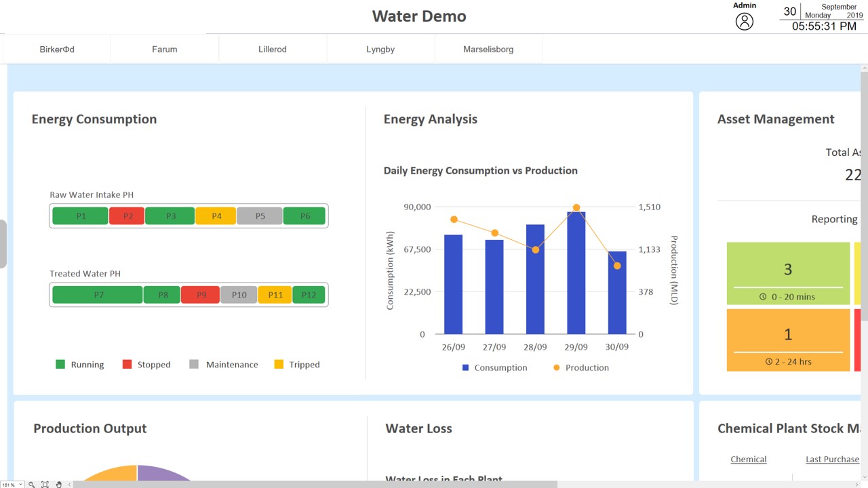The height and width of the screenshot is (488, 868).
Task: Click the fit-to-screen icon
Action: [45, 485]
